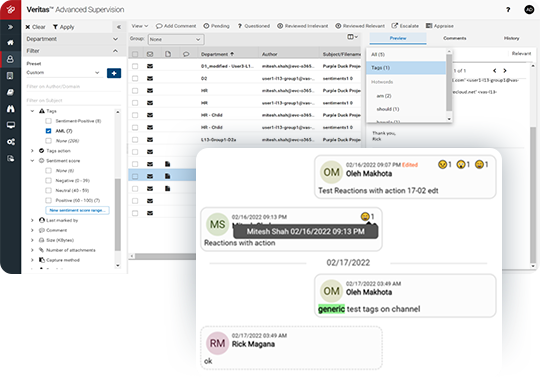Go to next item arrow in preview
The height and width of the screenshot is (377, 540).
505,71
